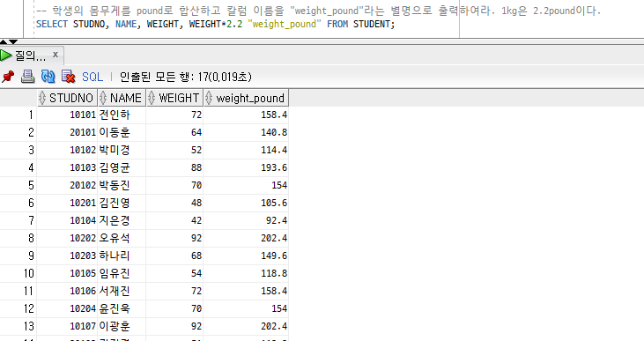Screen dimensions: 644x341
Task: Select cell with name 이광훈
Action: click(x=122, y=326)
